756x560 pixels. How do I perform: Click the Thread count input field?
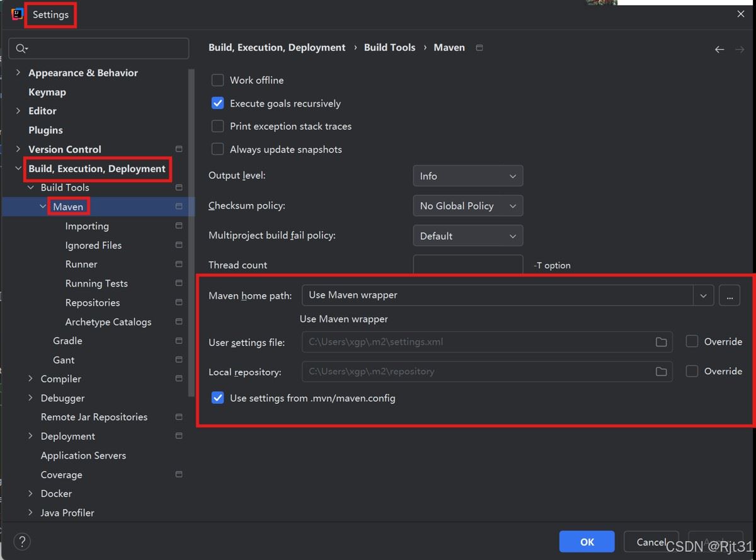click(x=467, y=265)
